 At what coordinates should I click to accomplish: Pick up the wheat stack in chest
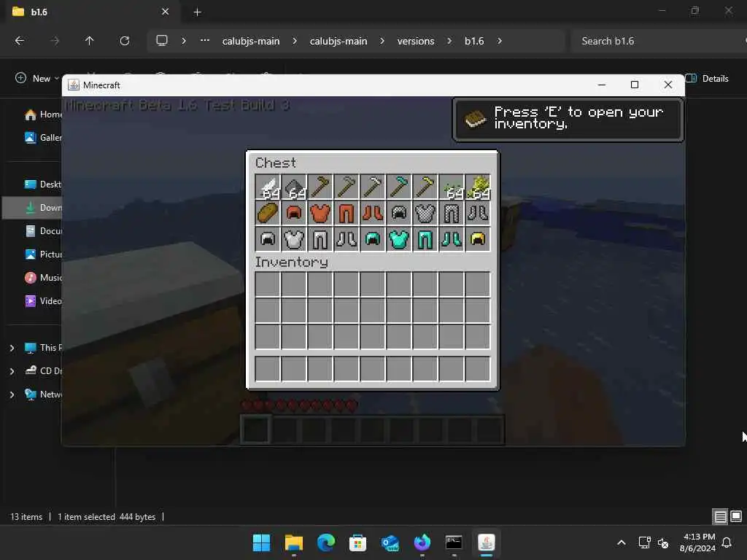(x=477, y=187)
